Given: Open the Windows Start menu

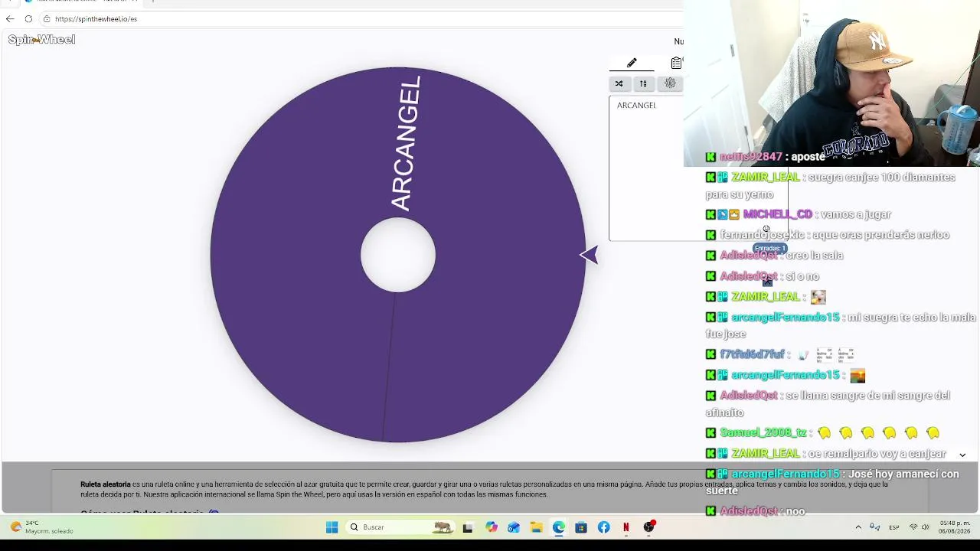Looking at the screenshot, I should [332, 527].
